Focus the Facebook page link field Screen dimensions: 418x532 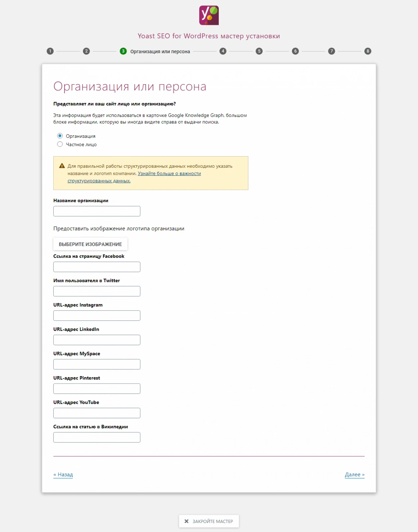[97, 267]
